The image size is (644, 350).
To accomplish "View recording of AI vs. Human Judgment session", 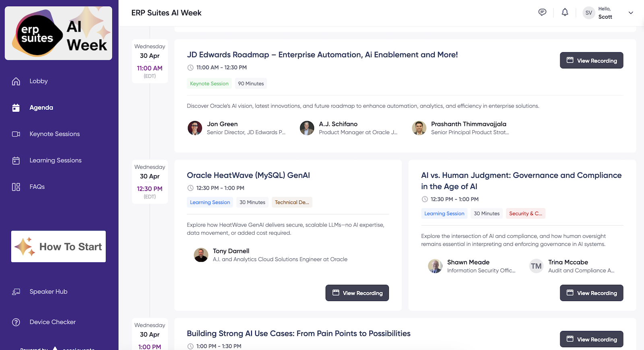I will pos(591,293).
